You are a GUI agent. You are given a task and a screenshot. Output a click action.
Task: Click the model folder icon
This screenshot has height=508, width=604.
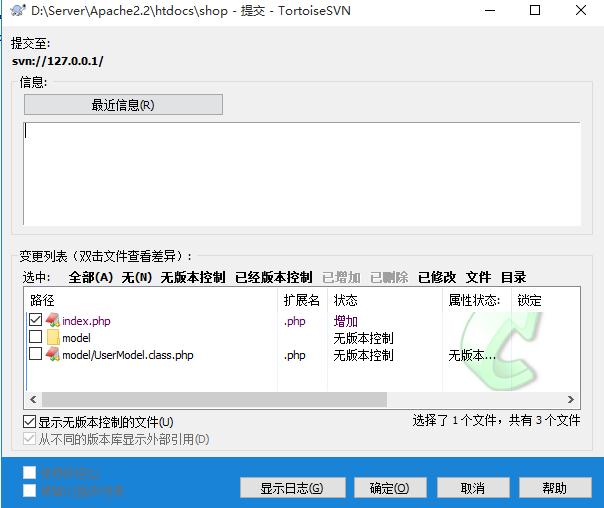53,338
